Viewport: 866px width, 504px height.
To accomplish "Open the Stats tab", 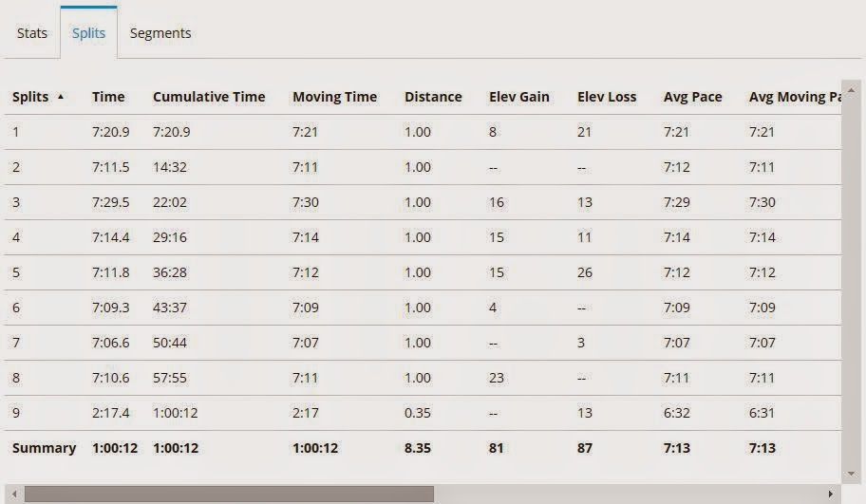I will 32,33.
